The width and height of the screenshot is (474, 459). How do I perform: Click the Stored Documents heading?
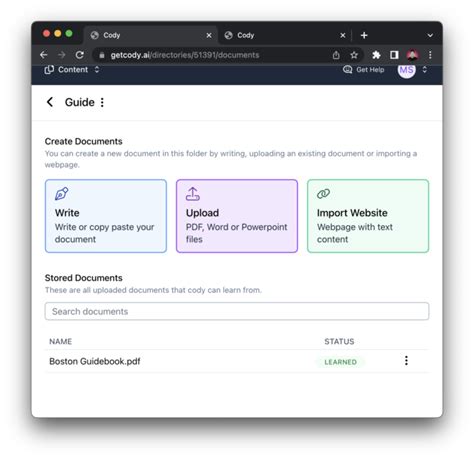[x=84, y=278]
